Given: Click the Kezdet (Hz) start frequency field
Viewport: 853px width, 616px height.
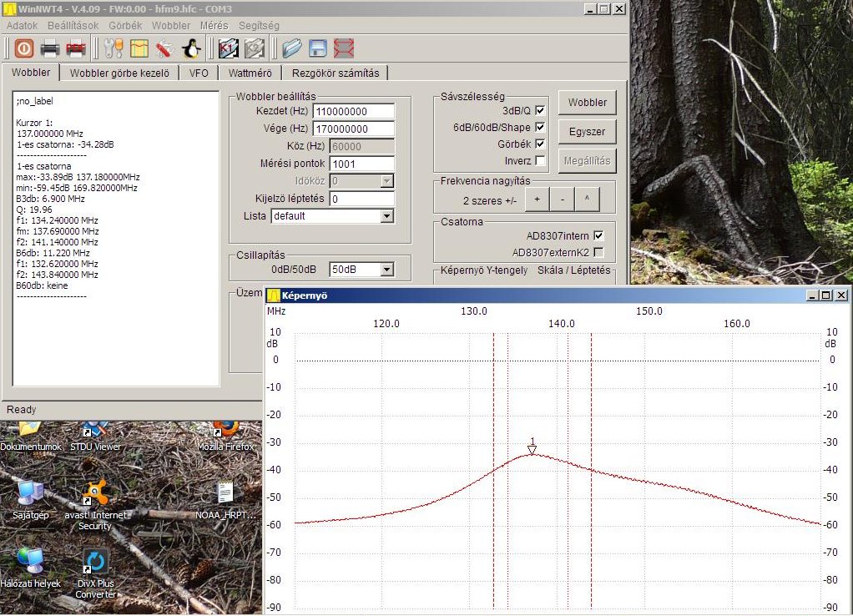Looking at the screenshot, I should tap(353, 111).
